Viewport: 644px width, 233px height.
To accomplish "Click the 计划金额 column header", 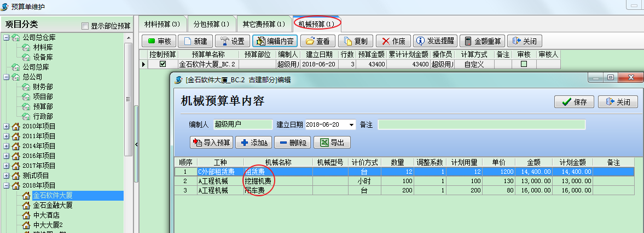I will tap(572, 163).
